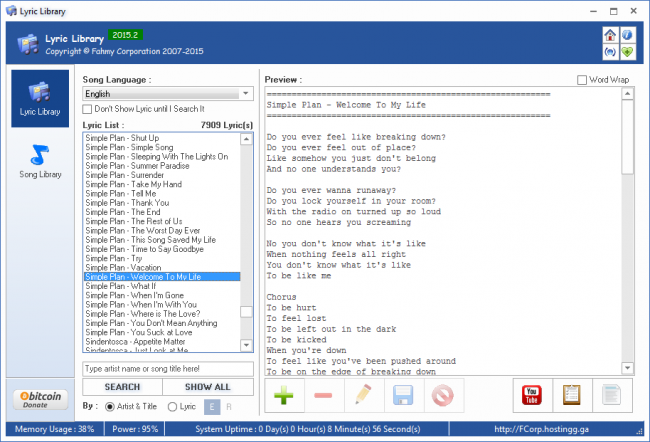Select the Artist & Title radio option
The width and height of the screenshot is (650, 442).
(110, 407)
